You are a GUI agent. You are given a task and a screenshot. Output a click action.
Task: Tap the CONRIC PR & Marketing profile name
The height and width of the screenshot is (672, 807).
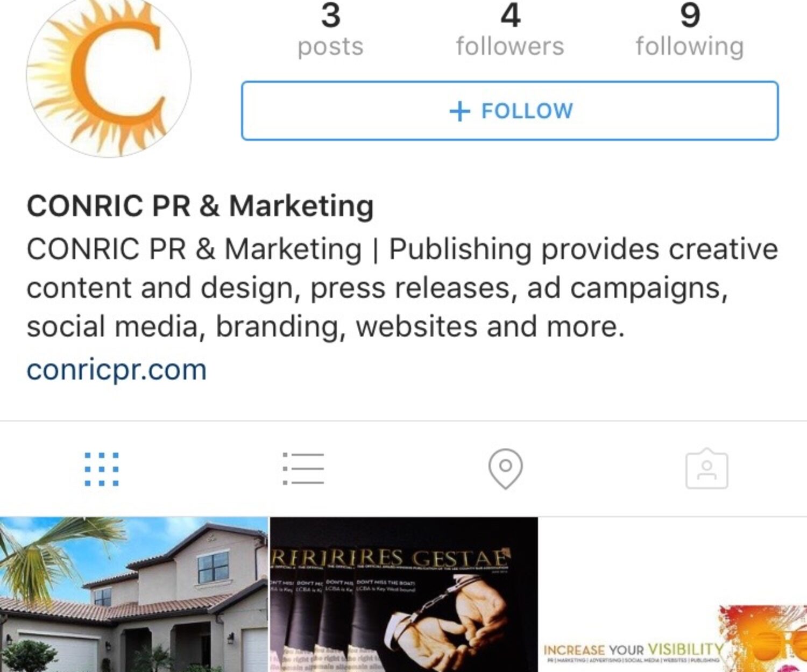coord(200,206)
